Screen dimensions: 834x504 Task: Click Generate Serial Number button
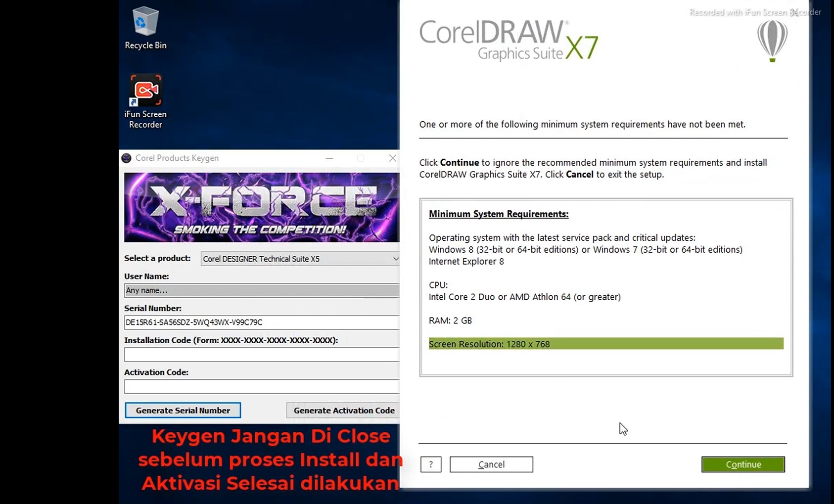(183, 410)
